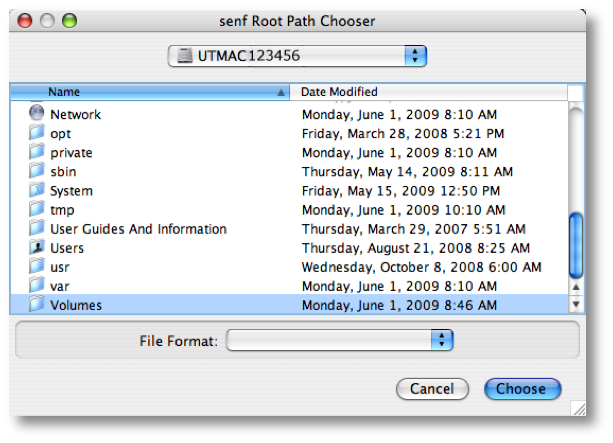
Task: Select the User Guides And Information row
Action: coord(289,229)
